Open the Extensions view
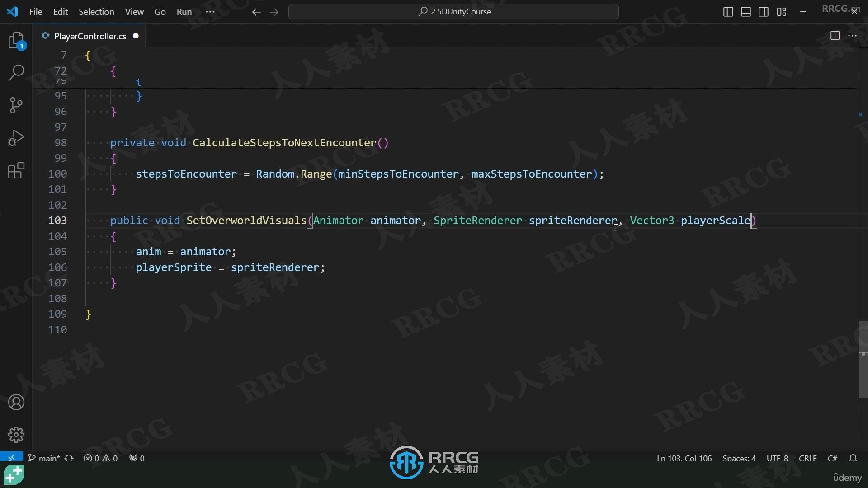 point(16,170)
